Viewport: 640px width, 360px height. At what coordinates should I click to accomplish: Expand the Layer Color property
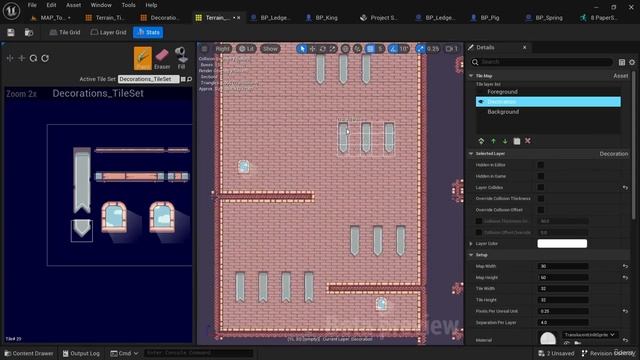pos(471,244)
